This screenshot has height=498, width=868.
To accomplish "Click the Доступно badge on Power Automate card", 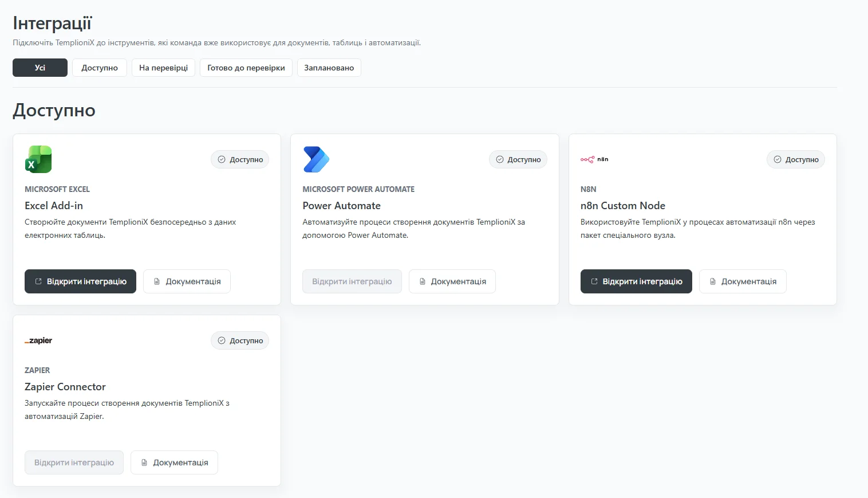I will [518, 159].
